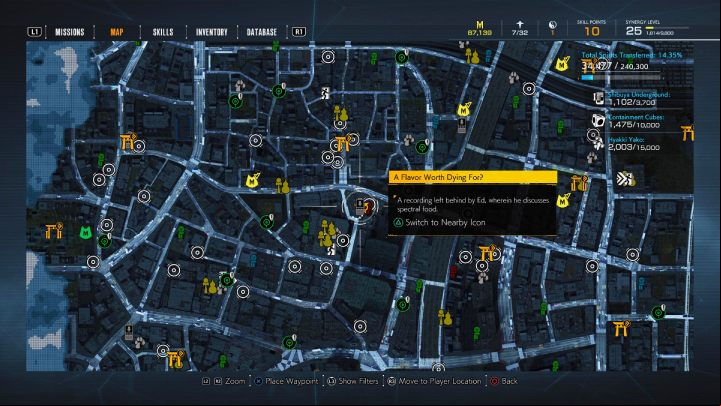Click the R1 next-tab button icon
Image resolution: width=721 pixels, height=406 pixels.
299,32
